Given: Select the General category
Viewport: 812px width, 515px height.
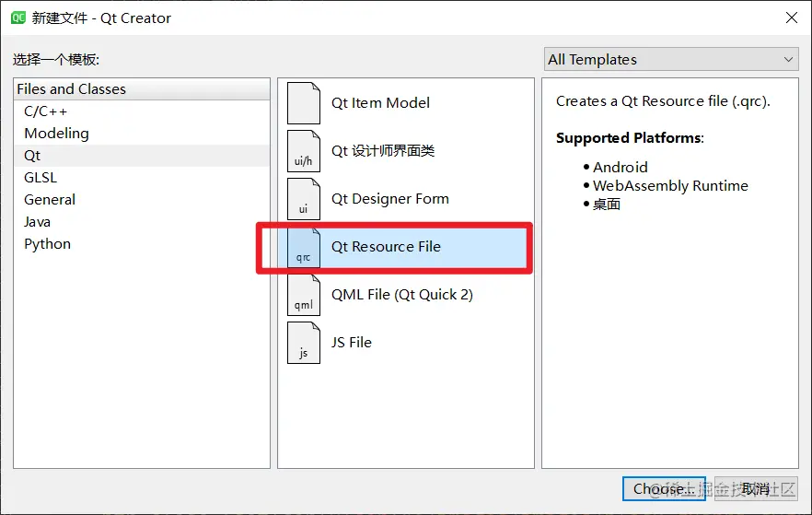Looking at the screenshot, I should 142,200.
